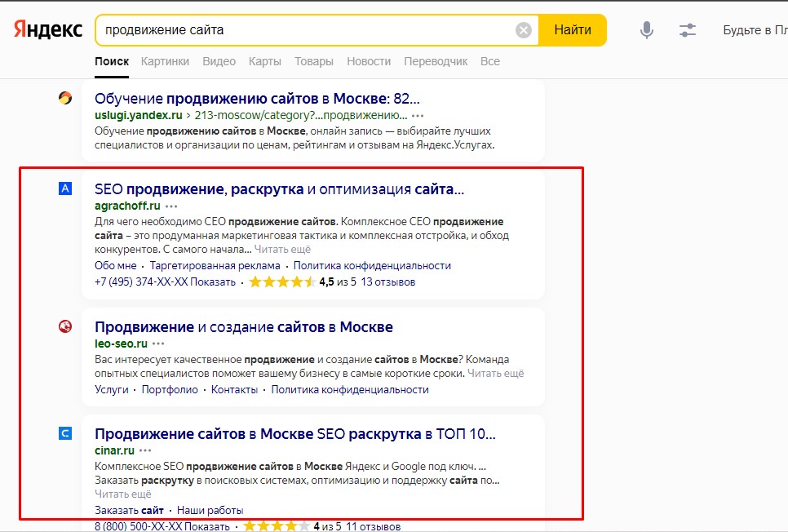Click the 'Будьте в Пл...' header link
The width and height of the screenshot is (788, 532).
[x=755, y=30]
